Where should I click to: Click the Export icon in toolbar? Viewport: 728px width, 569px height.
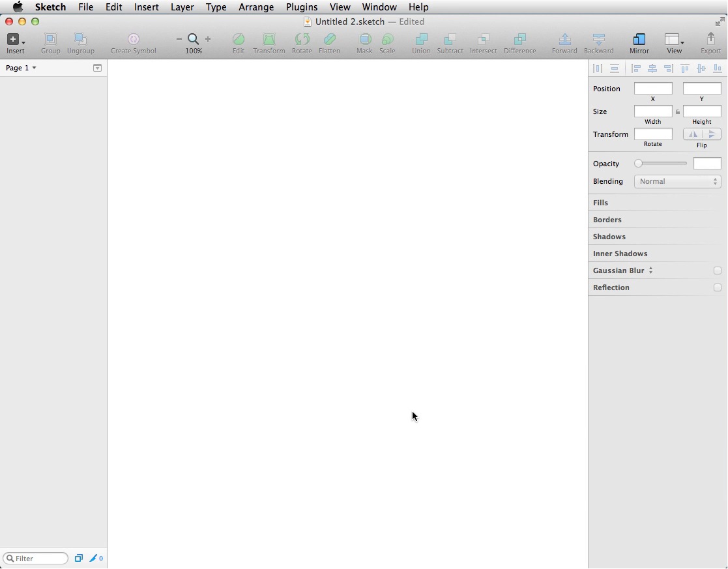pyautogui.click(x=710, y=40)
